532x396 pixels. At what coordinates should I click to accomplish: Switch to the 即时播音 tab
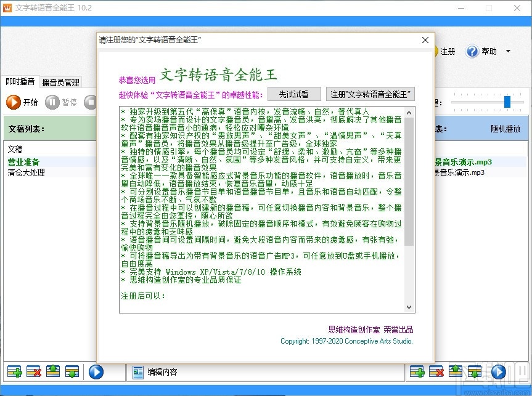click(18, 81)
